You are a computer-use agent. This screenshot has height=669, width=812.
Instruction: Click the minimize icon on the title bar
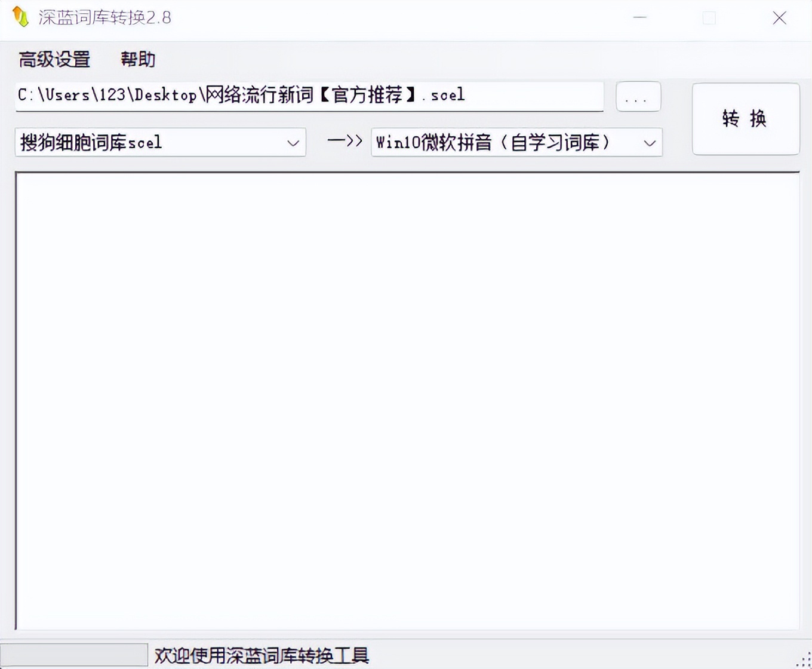(x=639, y=18)
